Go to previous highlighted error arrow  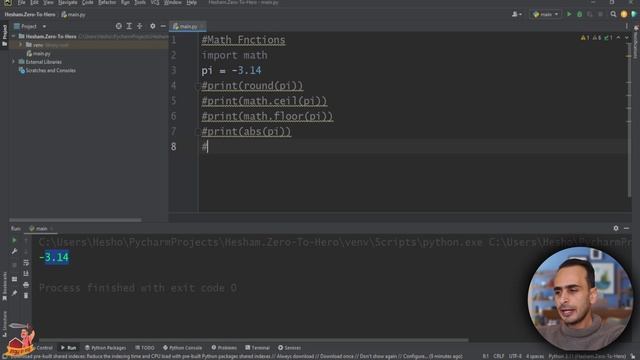click(618, 38)
